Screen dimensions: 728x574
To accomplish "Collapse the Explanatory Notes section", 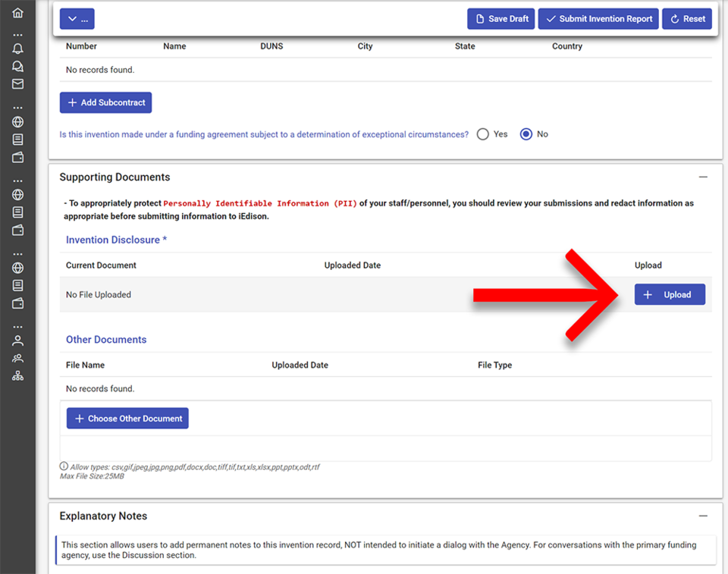I will coord(704,514).
